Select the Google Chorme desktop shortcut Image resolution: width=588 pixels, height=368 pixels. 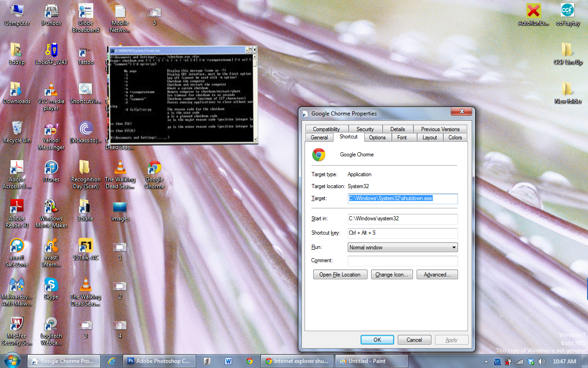pyautogui.click(x=155, y=174)
